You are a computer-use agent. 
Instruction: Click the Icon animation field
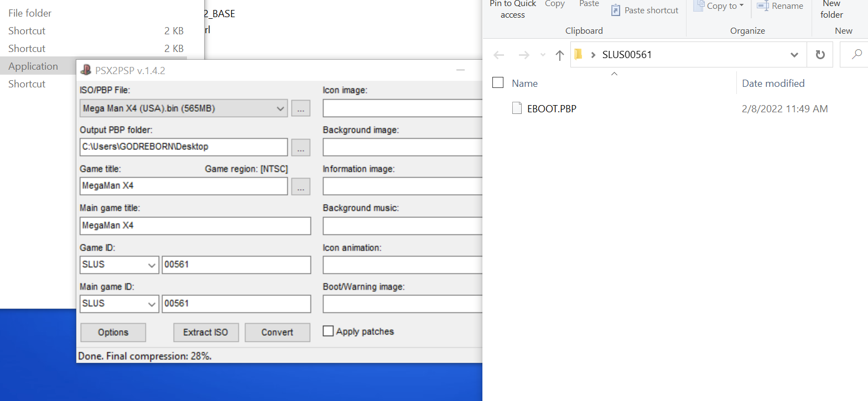[403, 265]
